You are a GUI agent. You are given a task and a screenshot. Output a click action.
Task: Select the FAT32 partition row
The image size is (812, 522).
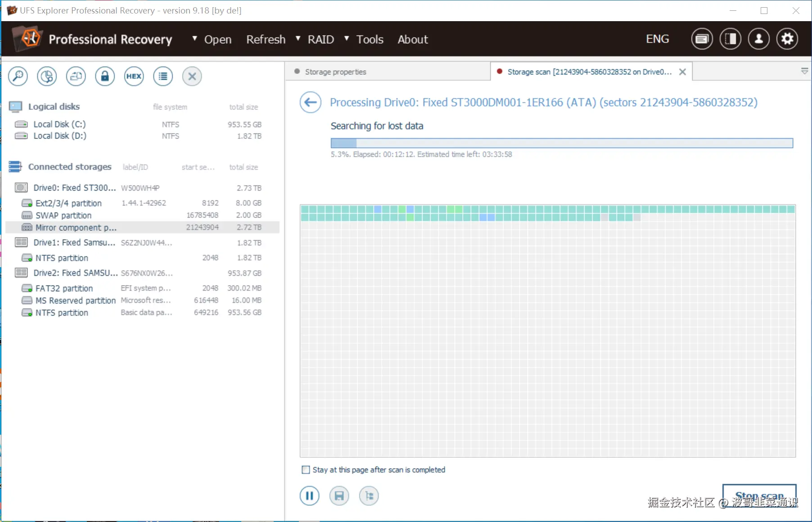pyautogui.click(x=142, y=288)
